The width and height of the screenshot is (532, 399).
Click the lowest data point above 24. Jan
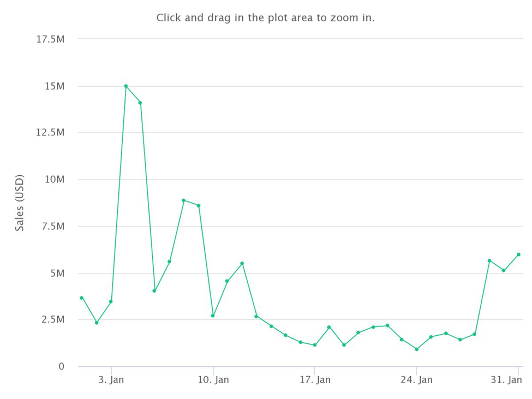tap(417, 349)
